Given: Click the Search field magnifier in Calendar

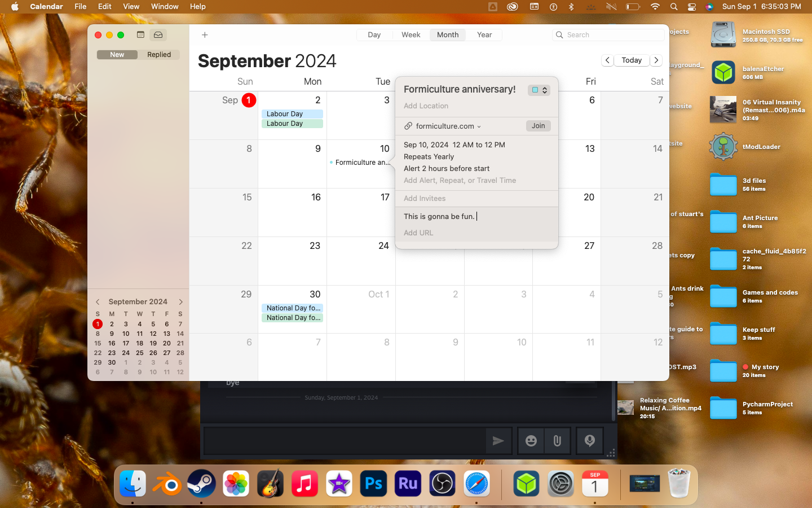Looking at the screenshot, I should [559, 35].
